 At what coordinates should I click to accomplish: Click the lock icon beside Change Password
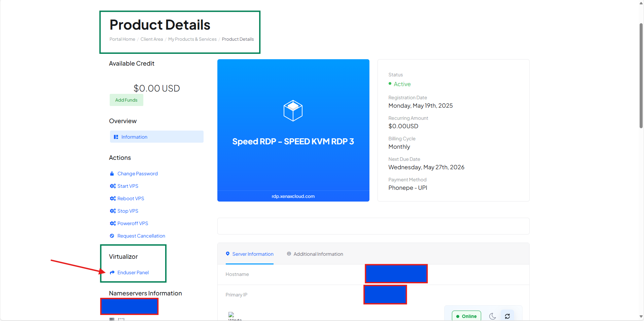[112, 174]
